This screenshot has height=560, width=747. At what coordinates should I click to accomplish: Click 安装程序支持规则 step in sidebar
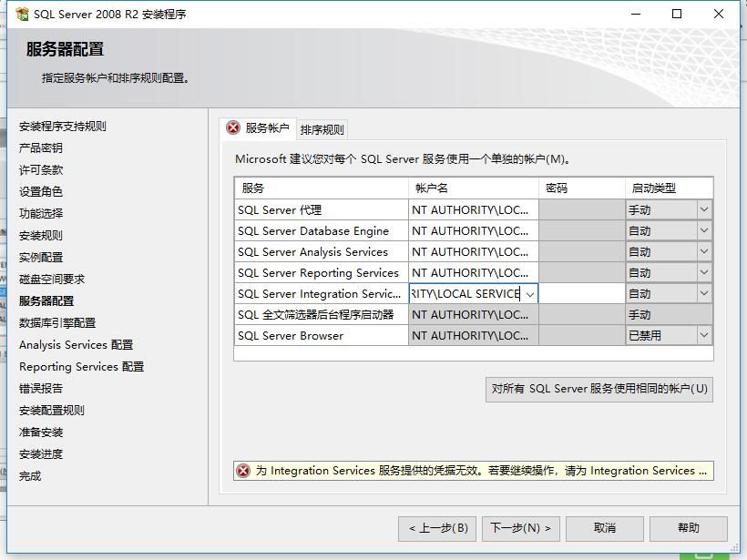click(63, 127)
